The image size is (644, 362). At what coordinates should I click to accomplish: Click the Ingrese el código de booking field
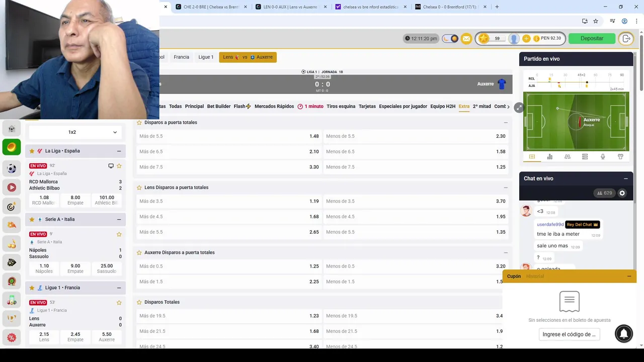point(569,334)
